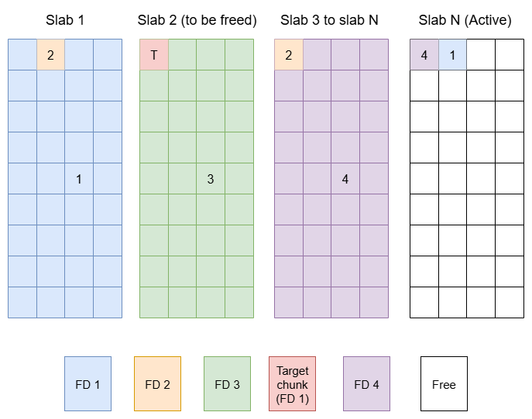
Task: Click the number 1 in Slab 1
Action: tap(79, 179)
